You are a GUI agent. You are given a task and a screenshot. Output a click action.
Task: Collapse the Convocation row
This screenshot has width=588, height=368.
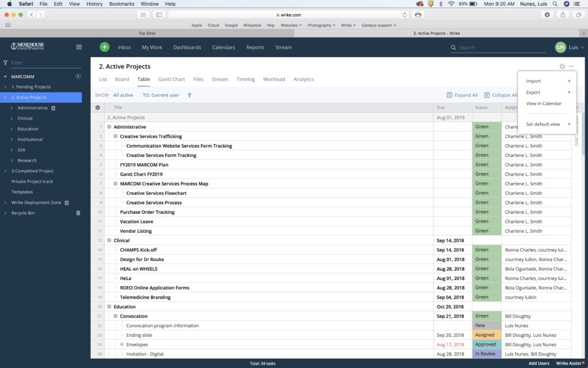115,316
